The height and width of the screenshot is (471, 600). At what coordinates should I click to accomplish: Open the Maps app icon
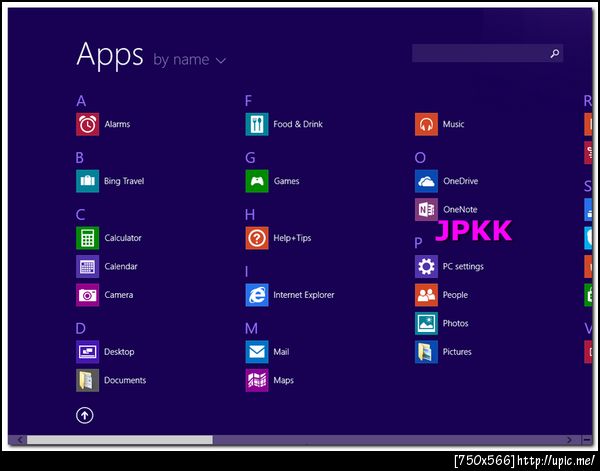(x=257, y=380)
